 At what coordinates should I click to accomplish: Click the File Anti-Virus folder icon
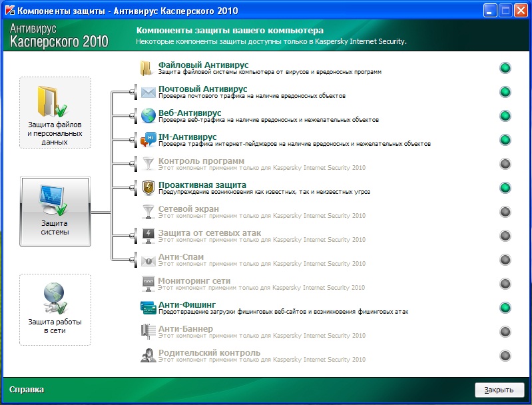[x=146, y=68]
